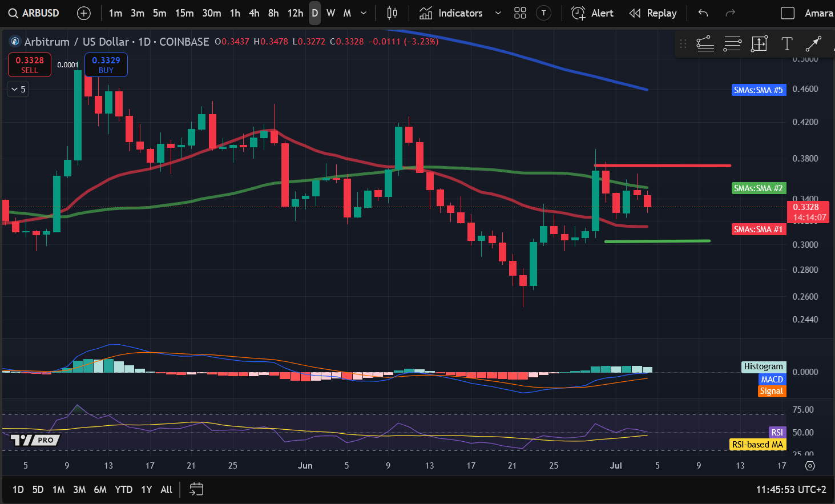Select the daily D timeframe
The image size is (835, 504).
315,13
